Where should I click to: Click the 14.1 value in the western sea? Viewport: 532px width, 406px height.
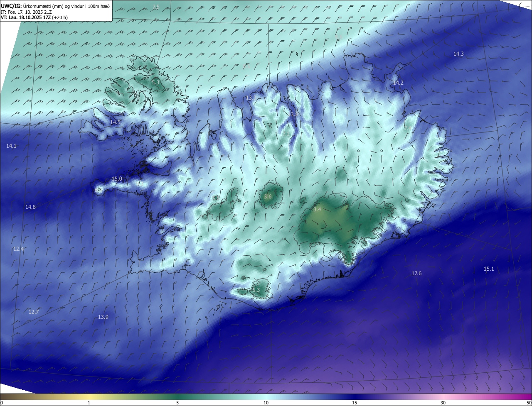pos(11,146)
